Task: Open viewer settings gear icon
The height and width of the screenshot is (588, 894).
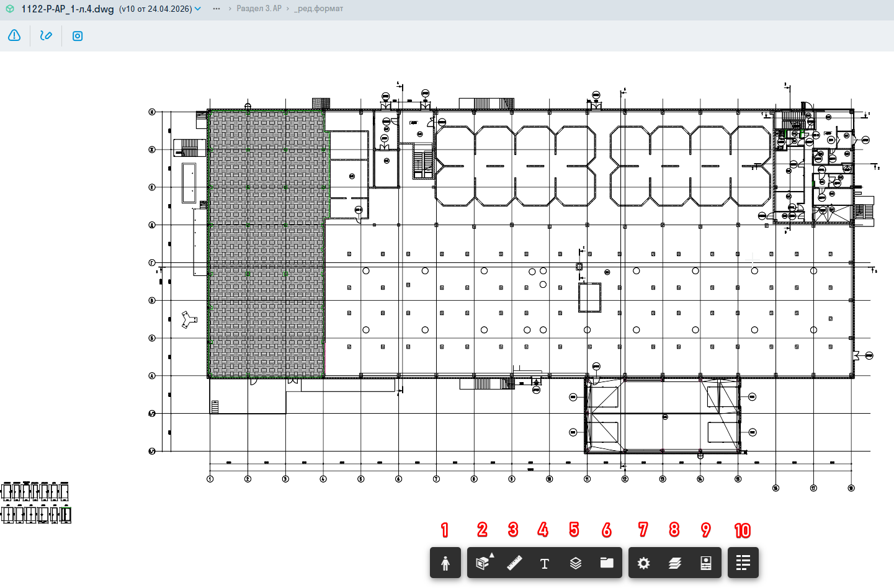Action: pos(644,563)
